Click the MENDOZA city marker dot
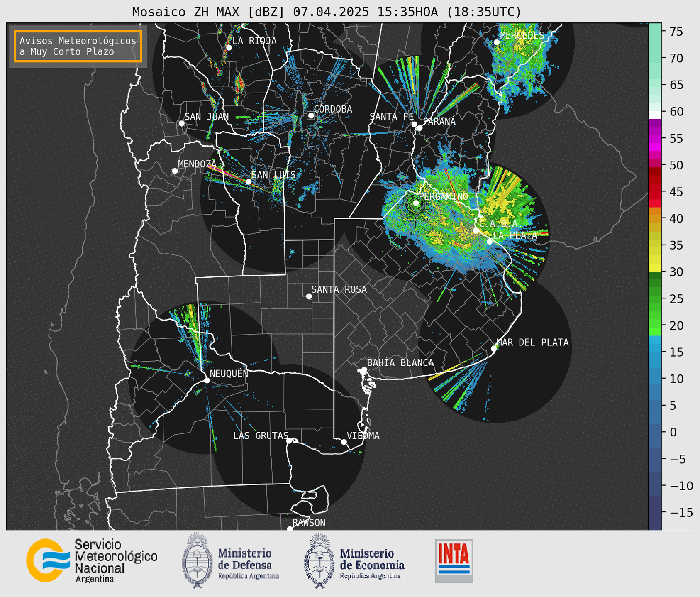The image size is (700, 597). pyautogui.click(x=175, y=171)
